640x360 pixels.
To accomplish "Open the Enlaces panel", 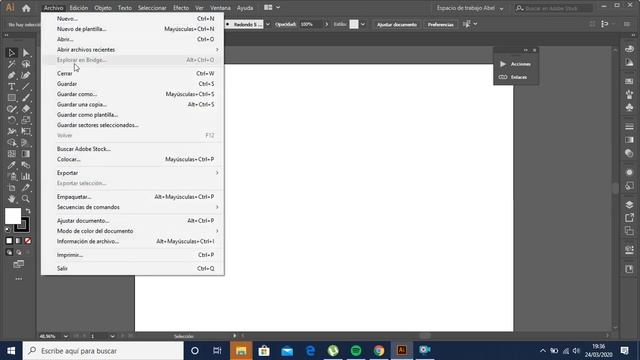I will pos(516,77).
